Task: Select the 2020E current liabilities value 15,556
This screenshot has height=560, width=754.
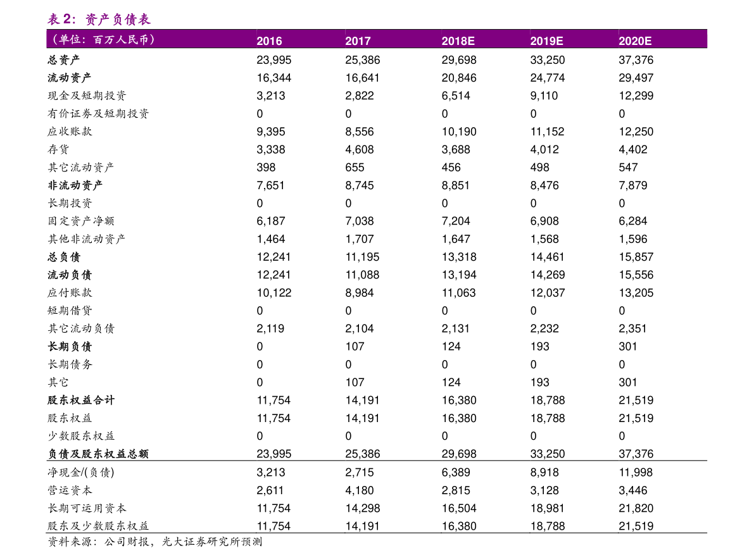Action: click(636, 275)
